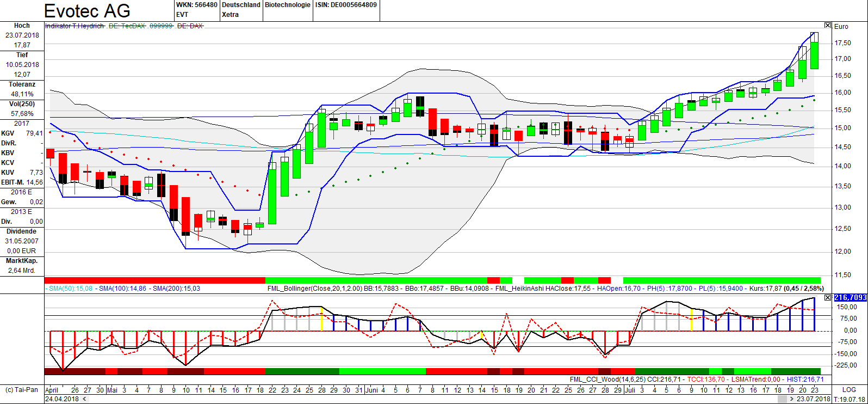868x404 pixels.
Task: Click the 23.07.2018 end date below chart
Action: (x=814, y=399)
